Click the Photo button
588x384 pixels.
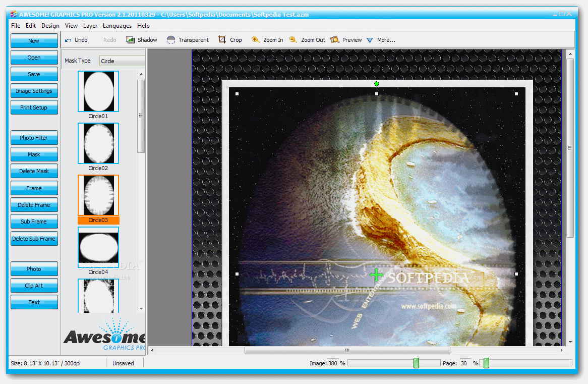click(34, 269)
